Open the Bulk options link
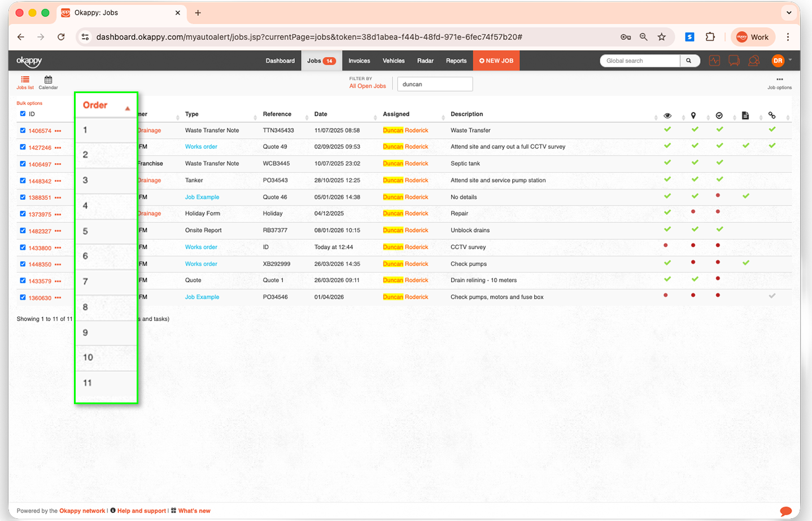 29,103
